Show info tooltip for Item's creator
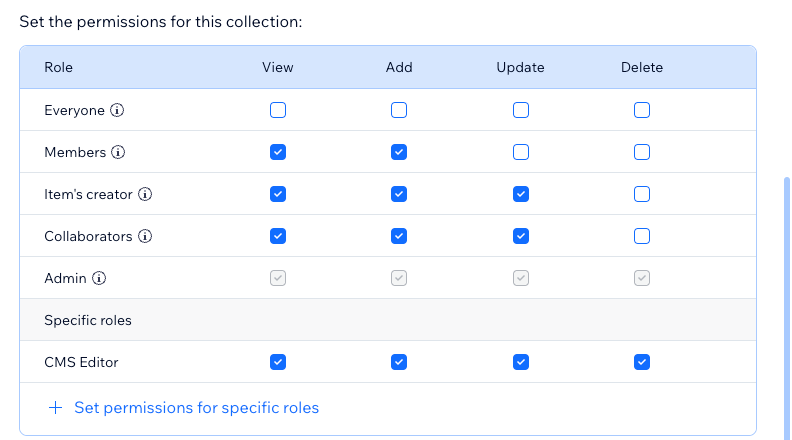Screen dimensions: 792x440 coord(145,194)
